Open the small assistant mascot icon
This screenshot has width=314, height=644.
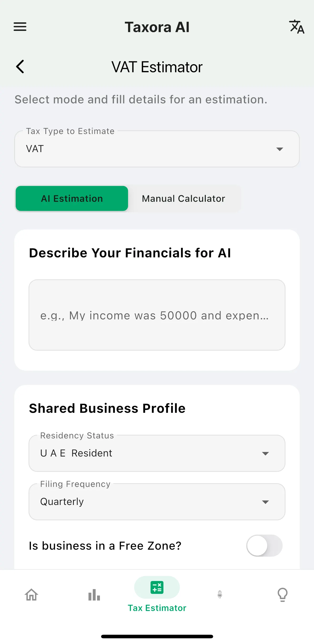(220, 594)
